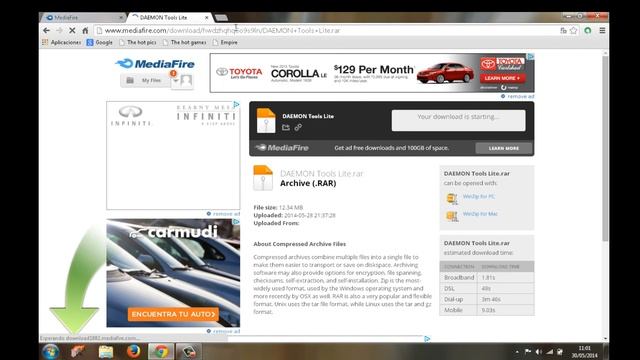Click the share icon under DAEMON Tools Lite
The image size is (640, 360).
click(286, 127)
